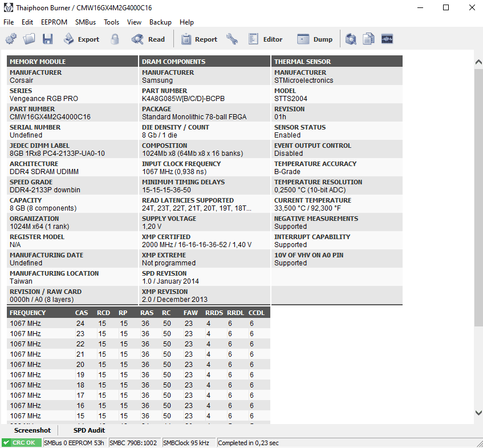Click 'STMicroelectronics' thermal sensor manufacturer
Viewport: 483px width, 448px height.
click(304, 80)
